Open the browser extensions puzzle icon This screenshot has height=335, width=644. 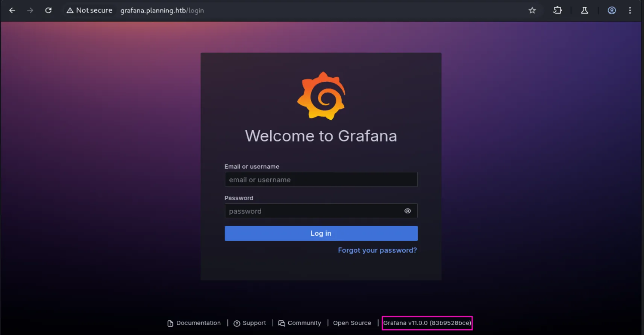click(x=558, y=11)
